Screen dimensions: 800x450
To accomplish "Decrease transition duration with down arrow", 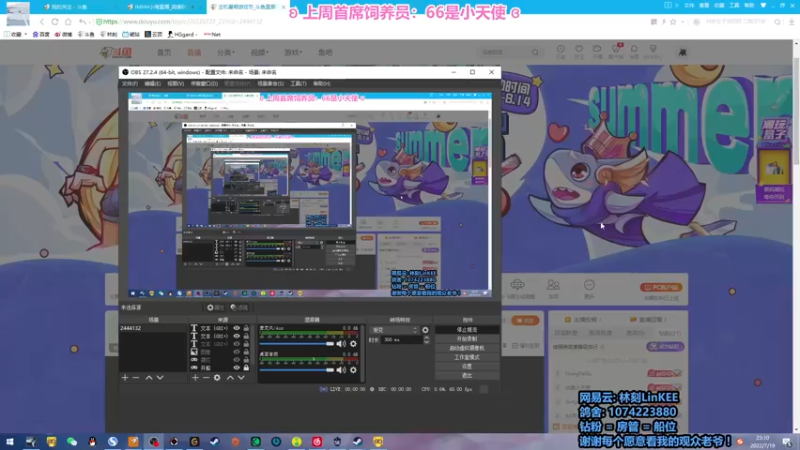I will click(x=427, y=342).
